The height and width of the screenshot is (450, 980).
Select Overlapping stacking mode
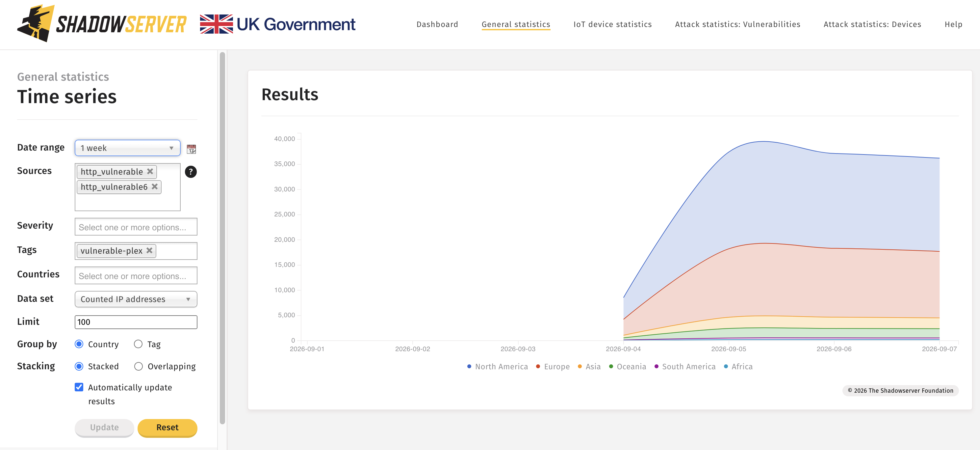[x=139, y=366]
